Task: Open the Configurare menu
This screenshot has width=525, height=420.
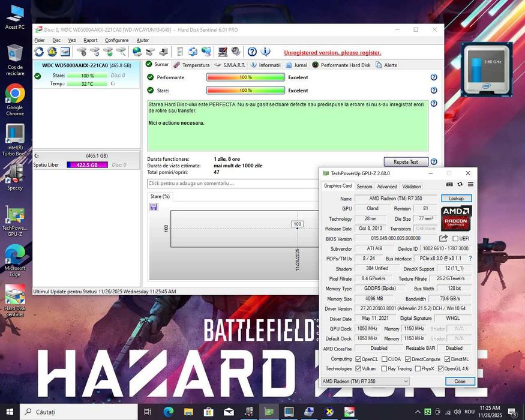Action: point(116,40)
